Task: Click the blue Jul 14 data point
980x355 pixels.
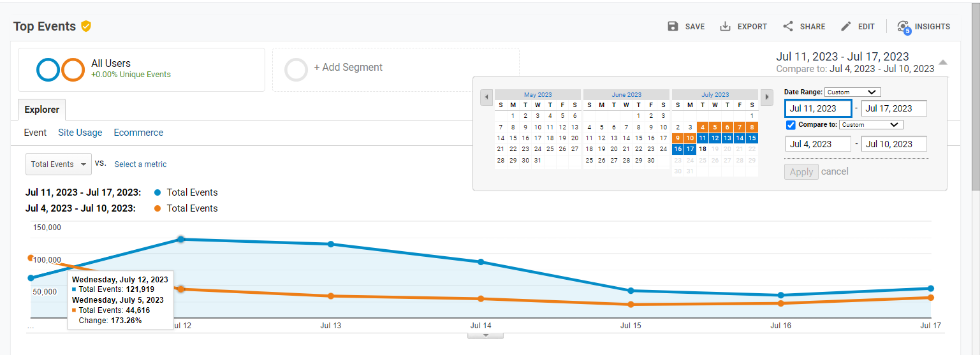Action: point(481,262)
